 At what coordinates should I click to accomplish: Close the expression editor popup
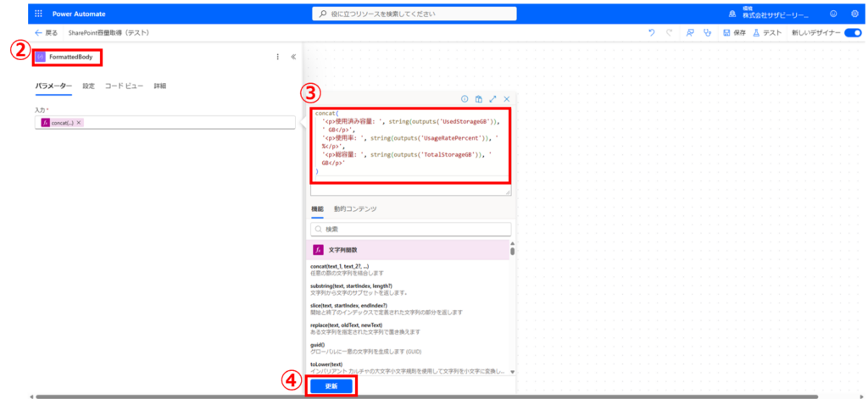(506, 99)
